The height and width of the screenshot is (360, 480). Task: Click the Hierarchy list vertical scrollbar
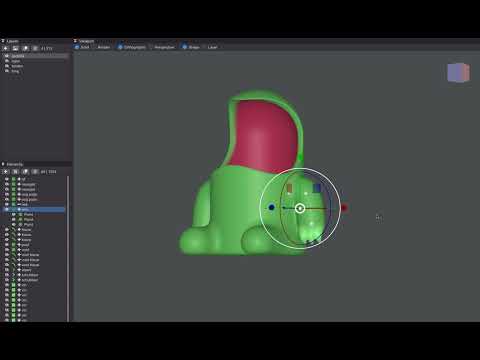(x=68, y=248)
